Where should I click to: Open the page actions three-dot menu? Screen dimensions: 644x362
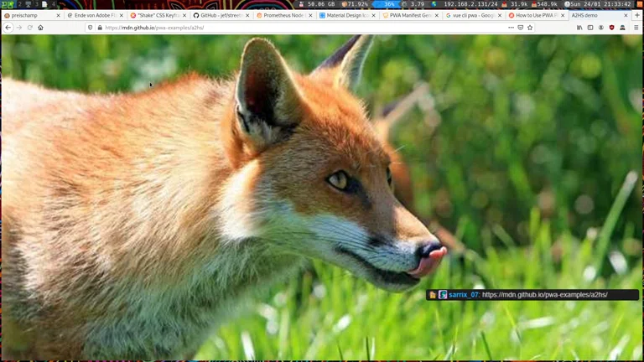pyautogui.click(x=510, y=28)
